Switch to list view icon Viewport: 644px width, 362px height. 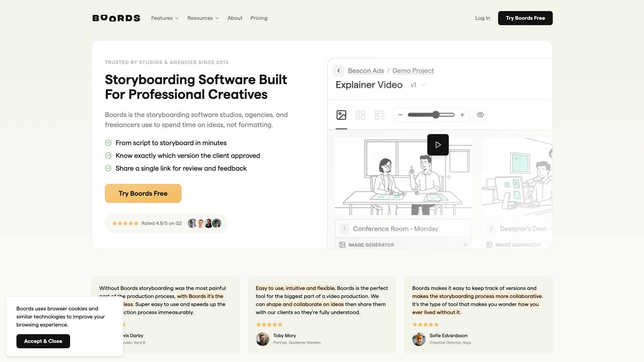[379, 115]
